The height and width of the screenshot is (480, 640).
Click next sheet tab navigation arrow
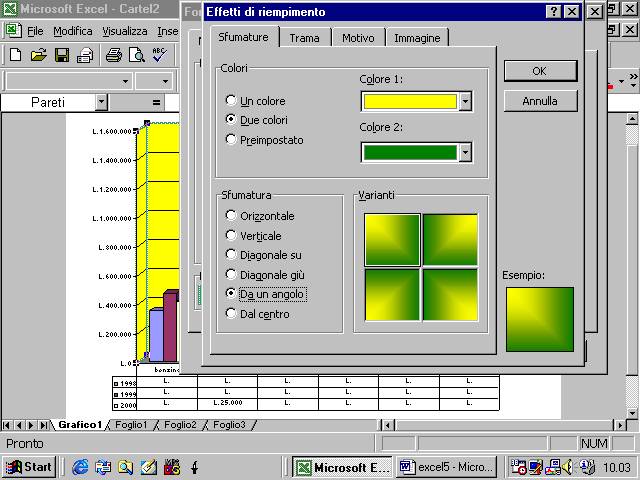31,425
